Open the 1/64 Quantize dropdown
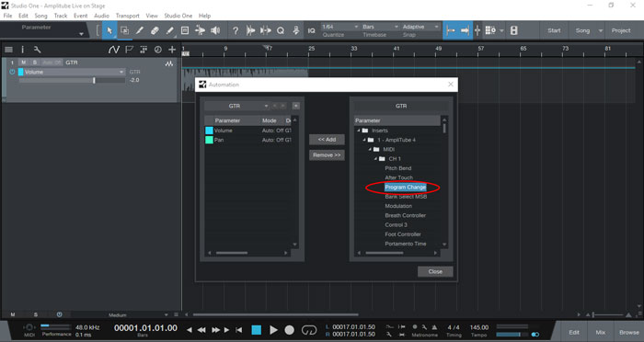 pos(340,27)
